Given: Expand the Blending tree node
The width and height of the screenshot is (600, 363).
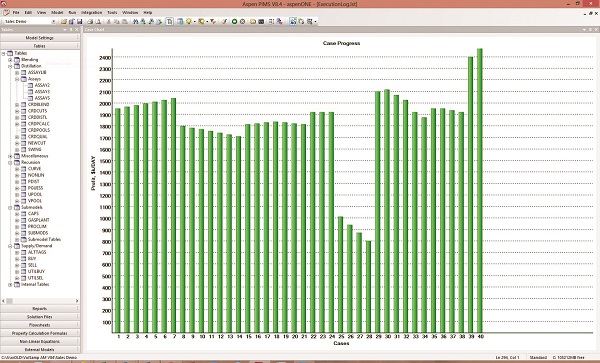Looking at the screenshot, I should tap(10, 60).
